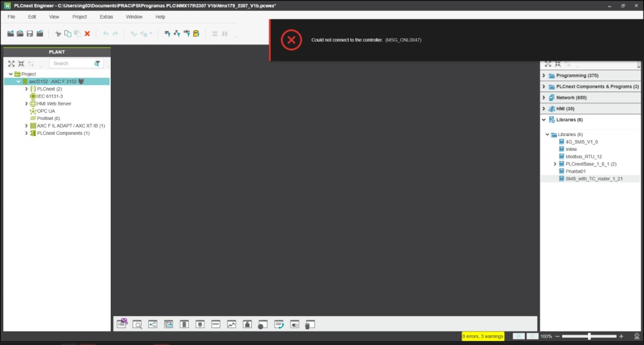Viewport: 644px width, 345px height.
Task: Click the Collapse All icon in PLANT panel
Action: click(x=21, y=64)
